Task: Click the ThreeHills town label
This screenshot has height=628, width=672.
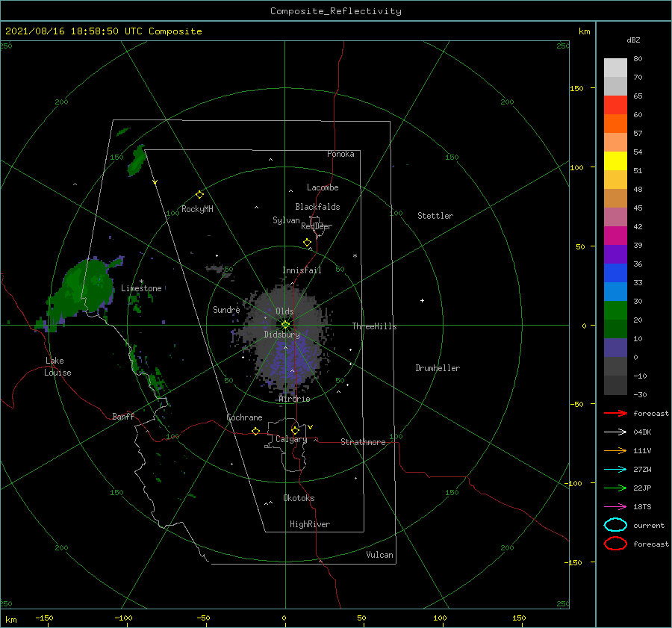Action: tap(374, 326)
